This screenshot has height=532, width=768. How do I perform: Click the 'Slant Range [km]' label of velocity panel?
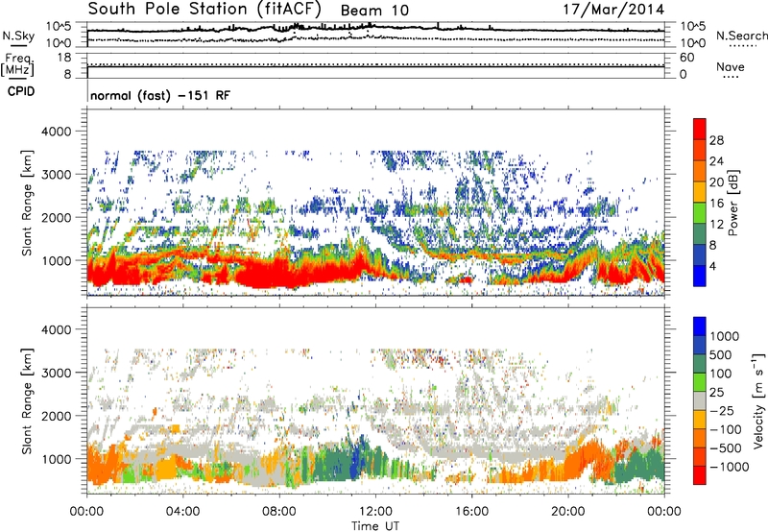coord(27,401)
